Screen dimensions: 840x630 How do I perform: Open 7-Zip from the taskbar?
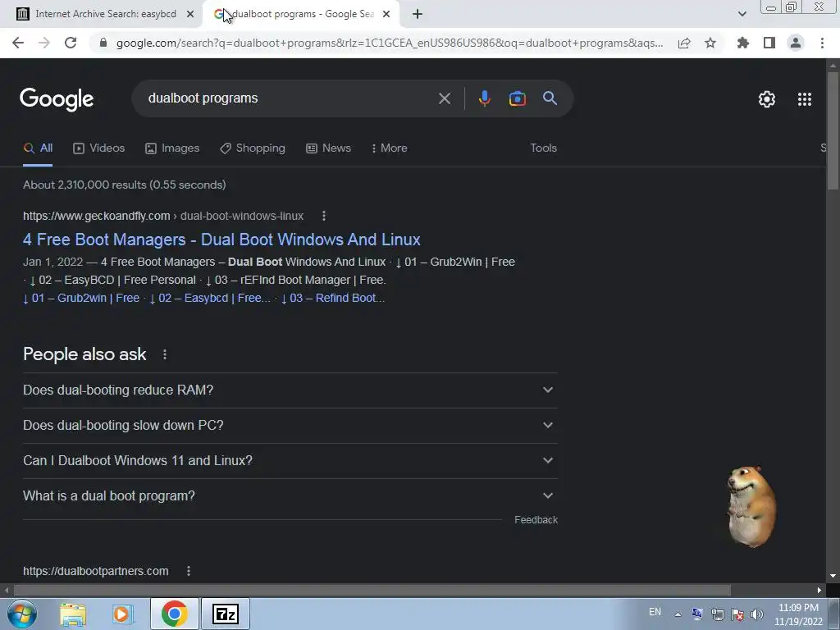coord(225,614)
